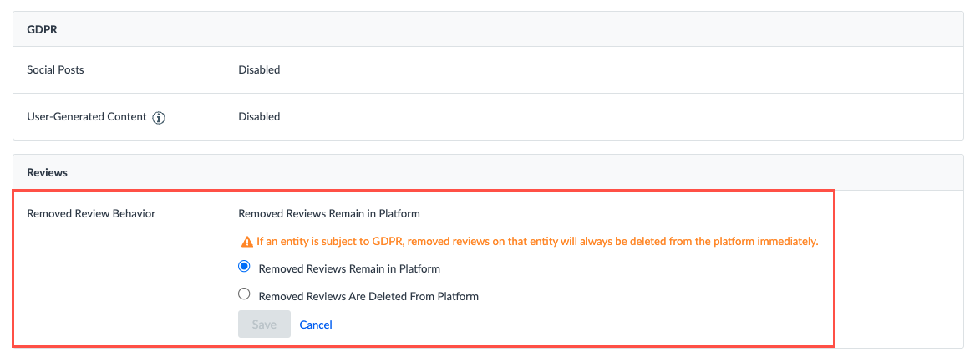Image resolution: width=980 pixels, height=358 pixels.
Task: Click the Cancel link
Action: pos(316,325)
